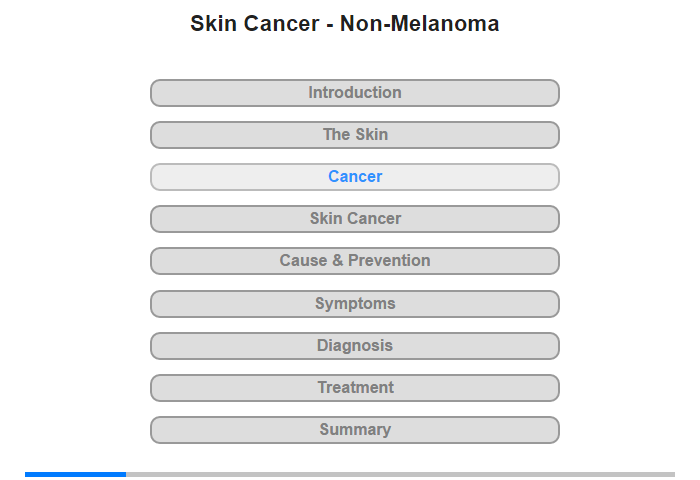Pick the Treatment chapter bar
The width and height of the screenshot is (700, 480).
tap(355, 388)
